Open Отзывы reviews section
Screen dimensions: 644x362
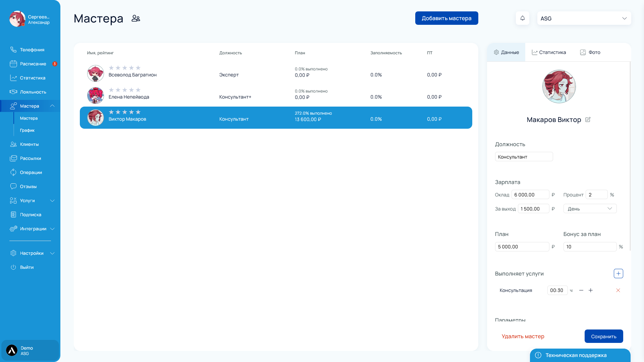(x=28, y=186)
